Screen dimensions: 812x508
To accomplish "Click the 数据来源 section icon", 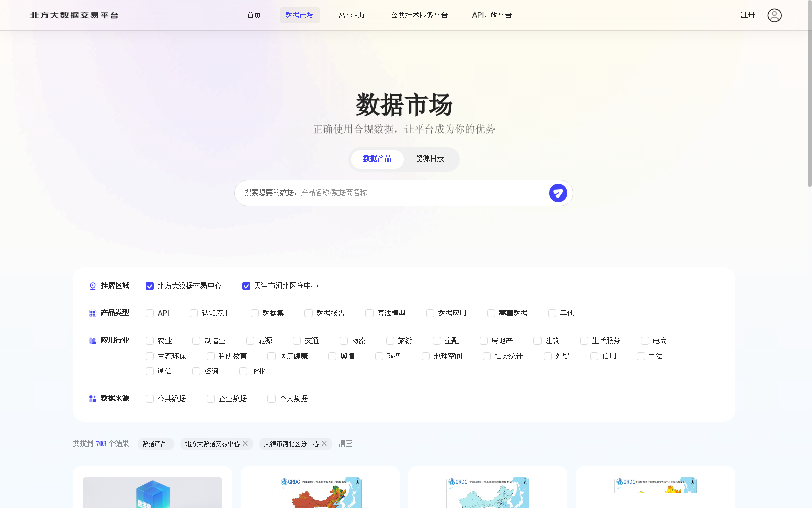I will click(x=92, y=398).
